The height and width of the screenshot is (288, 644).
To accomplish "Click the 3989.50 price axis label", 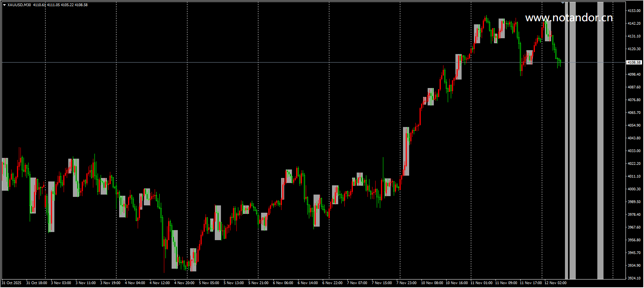I will pyautogui.click(x=634, y=202).
